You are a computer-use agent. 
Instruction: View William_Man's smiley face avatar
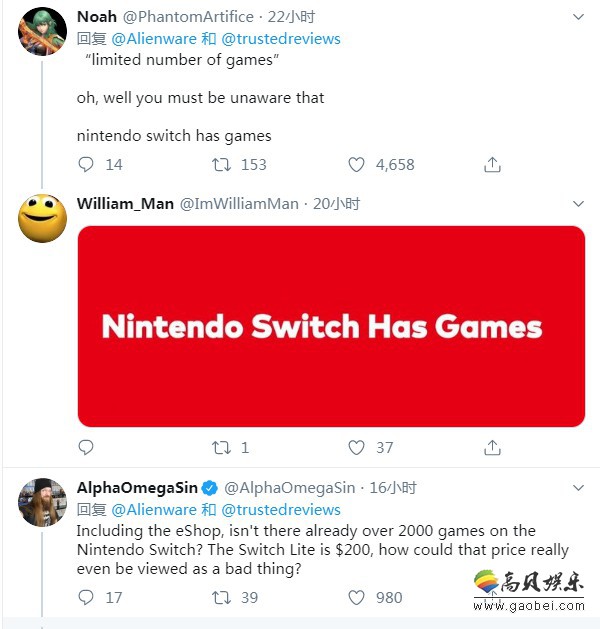tap(43, 217)
